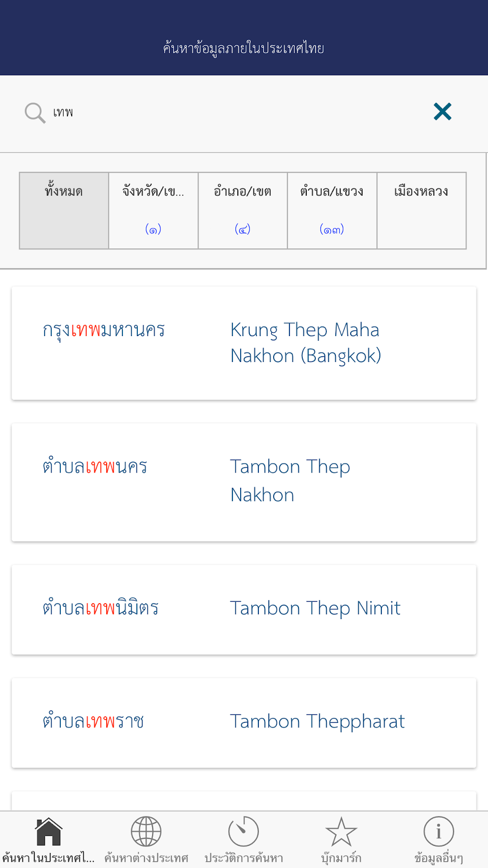Switch to ตำบล/แขวง filter tab
This screenshot has height=868, width=488.
pos(332,211)
